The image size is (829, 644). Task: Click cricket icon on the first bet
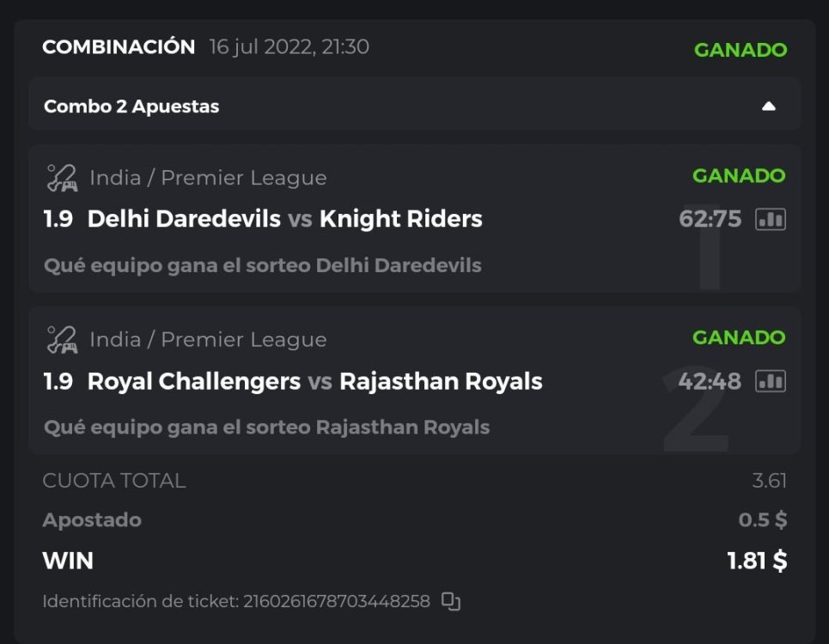pos(61,179)
